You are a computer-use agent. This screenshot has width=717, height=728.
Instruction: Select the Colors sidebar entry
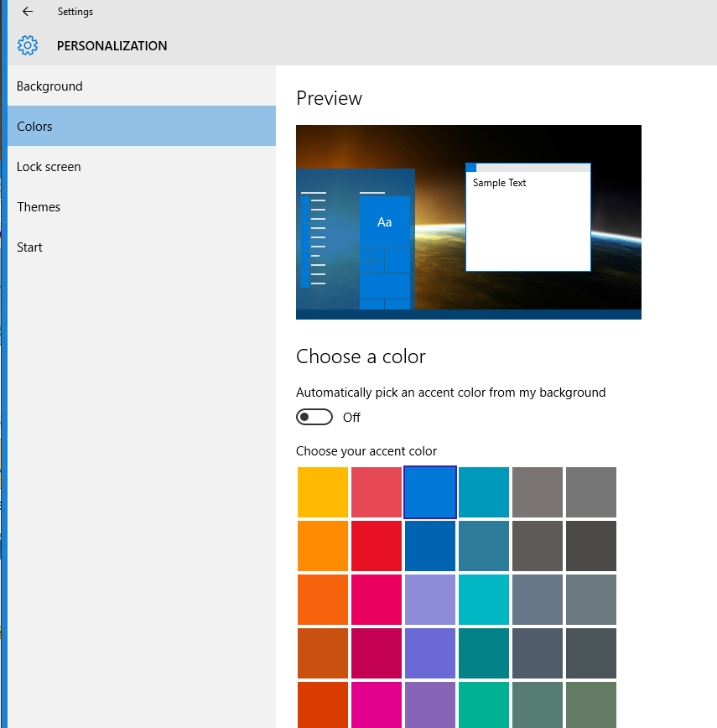34,126
